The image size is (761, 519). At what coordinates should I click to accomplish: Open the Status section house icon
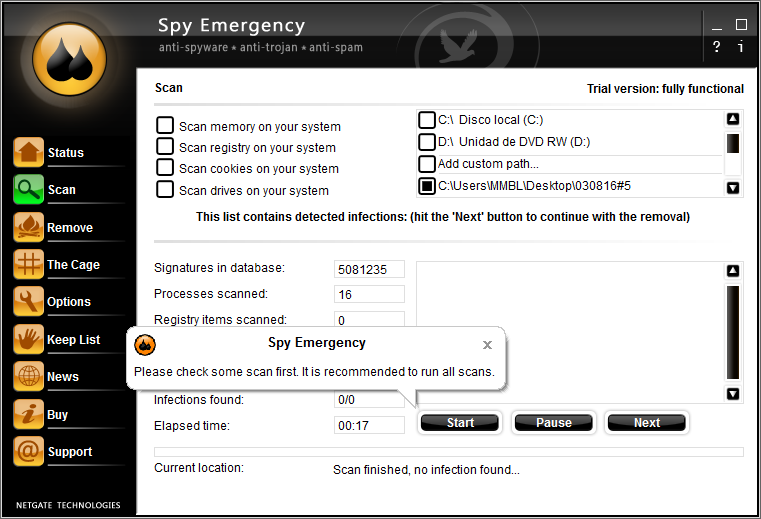(x=29, y=153)
